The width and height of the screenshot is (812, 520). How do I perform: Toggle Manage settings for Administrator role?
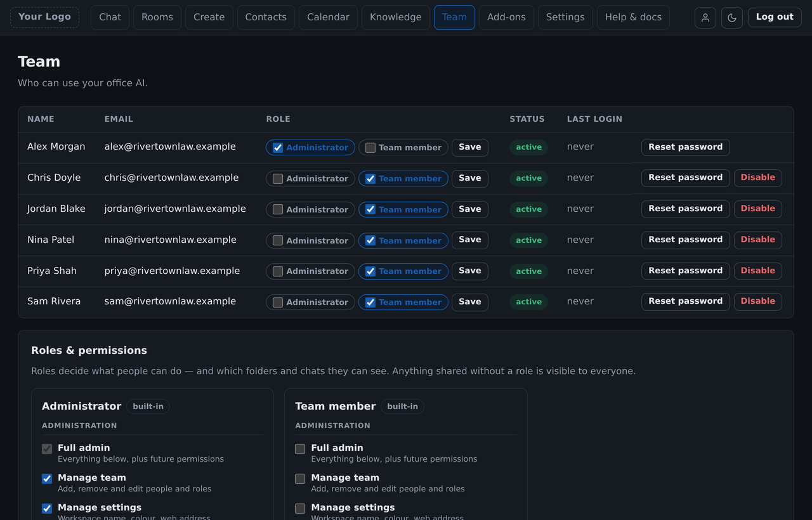click(x=47, y=509)
